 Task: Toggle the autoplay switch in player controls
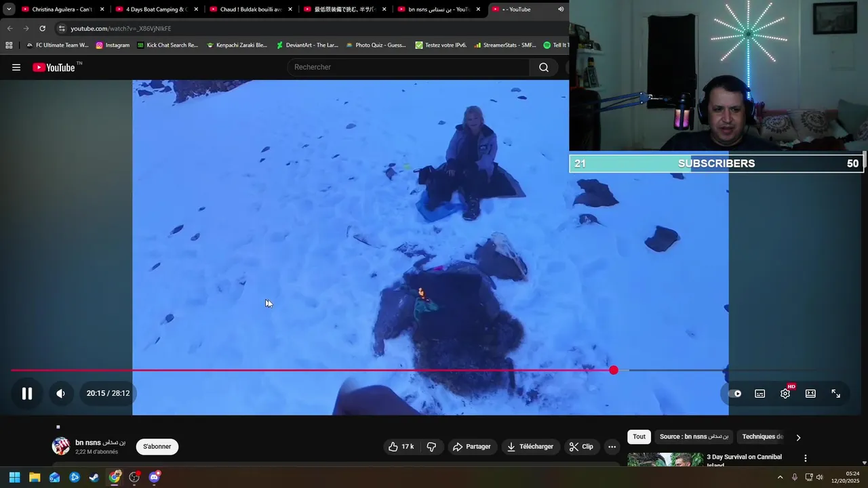735,393
